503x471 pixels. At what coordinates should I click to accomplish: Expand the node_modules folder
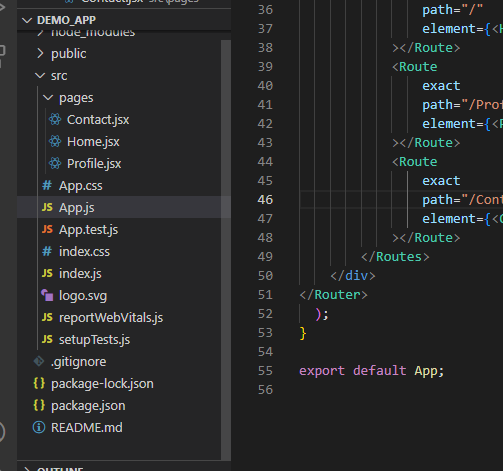(x=40, y=33)
